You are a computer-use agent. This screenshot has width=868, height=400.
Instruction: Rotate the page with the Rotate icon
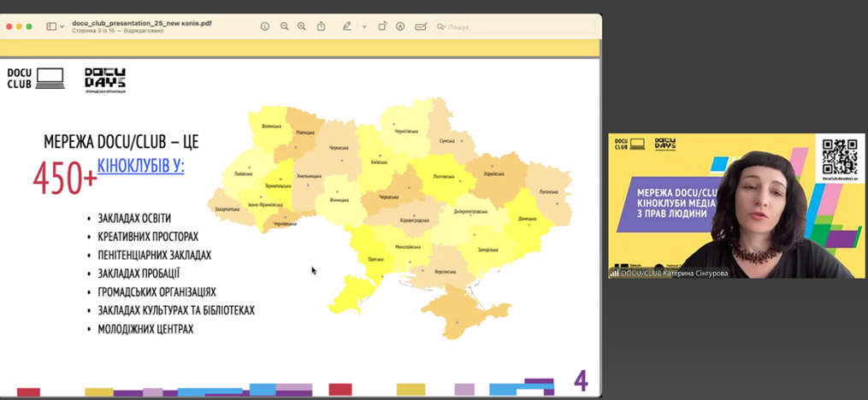[382, 26]
